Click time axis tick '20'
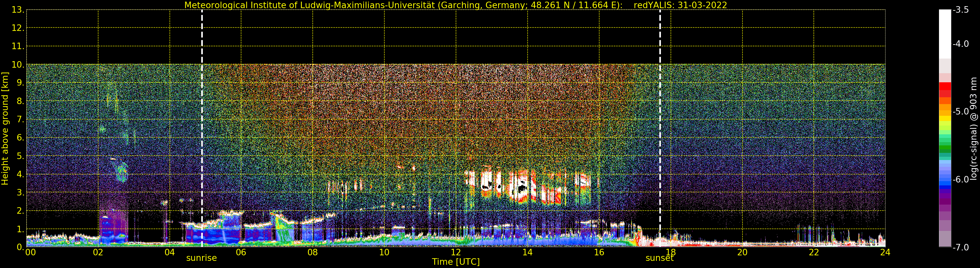Screen dimensions: 980x268 coord(742,252)
